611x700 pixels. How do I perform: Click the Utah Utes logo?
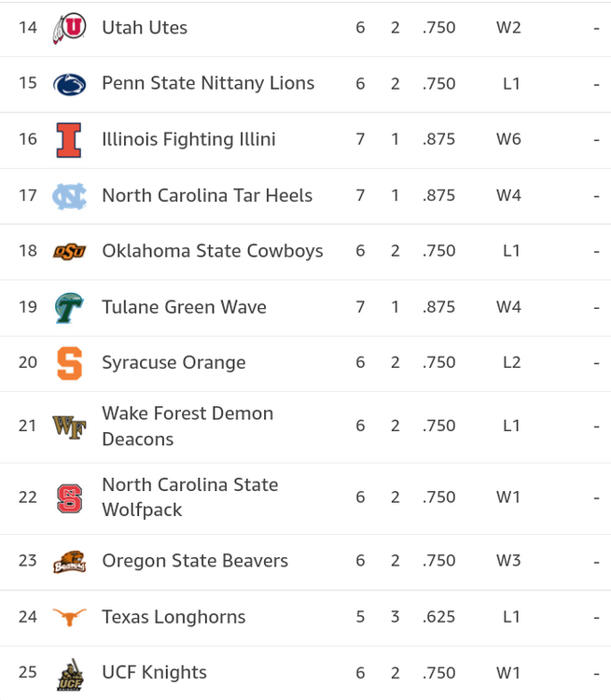(69, 28)
